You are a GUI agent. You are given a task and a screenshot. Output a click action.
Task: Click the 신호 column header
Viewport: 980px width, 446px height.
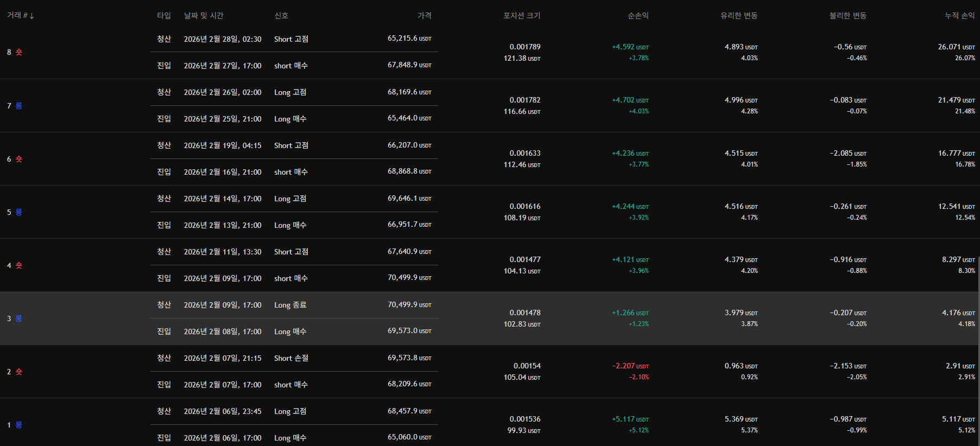(281, 16)
